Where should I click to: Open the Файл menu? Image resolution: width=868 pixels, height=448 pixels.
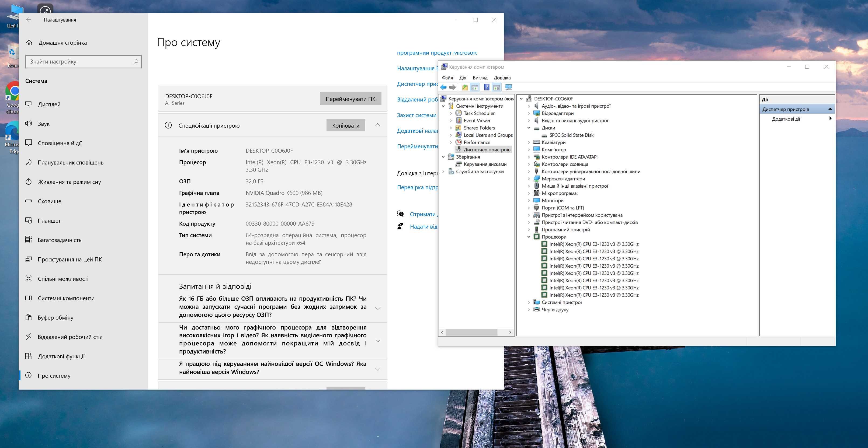pos(447,78)
